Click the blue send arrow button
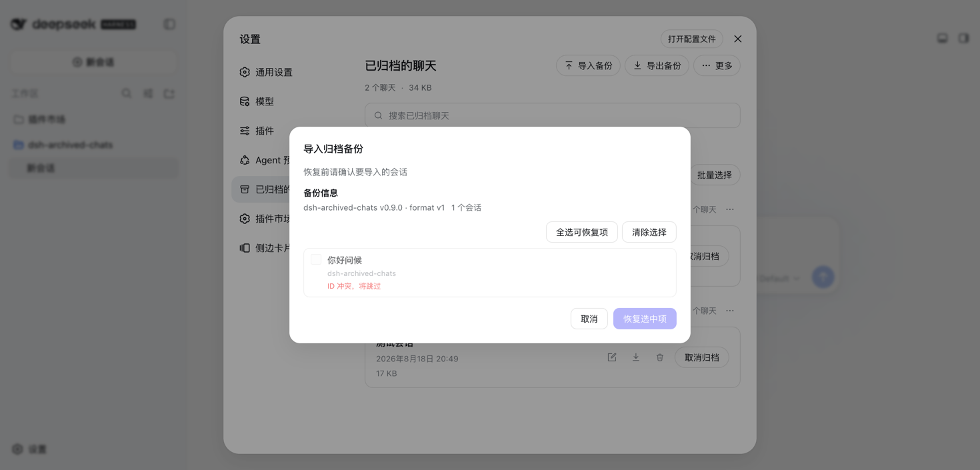Image resolution: width=980 pixels, height=470 pixels. pos(823,277)
